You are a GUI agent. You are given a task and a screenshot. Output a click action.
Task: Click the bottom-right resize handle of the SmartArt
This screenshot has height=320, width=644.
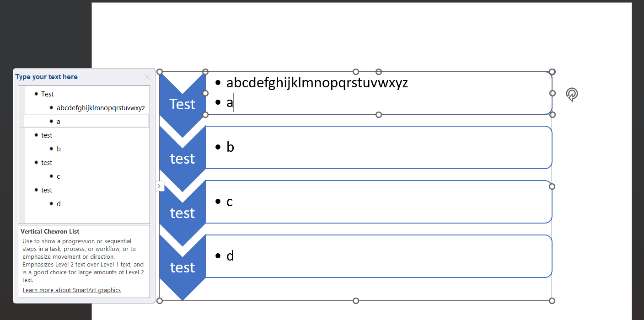pos(552,301)
